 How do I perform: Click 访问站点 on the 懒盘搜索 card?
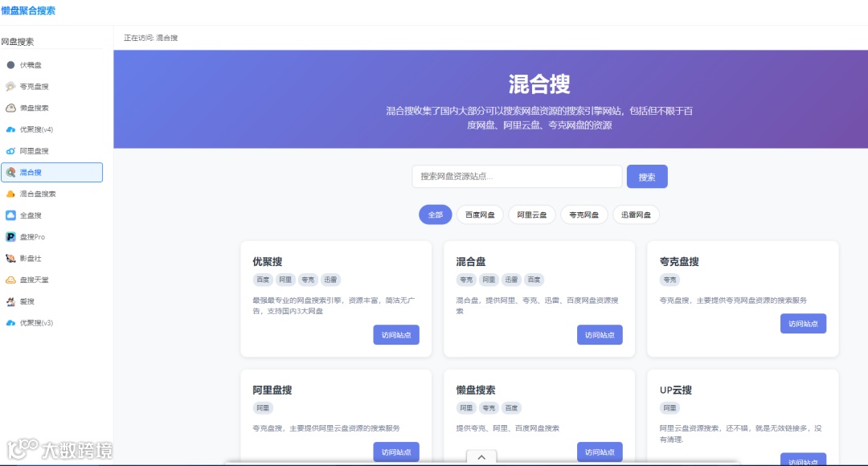600,452
